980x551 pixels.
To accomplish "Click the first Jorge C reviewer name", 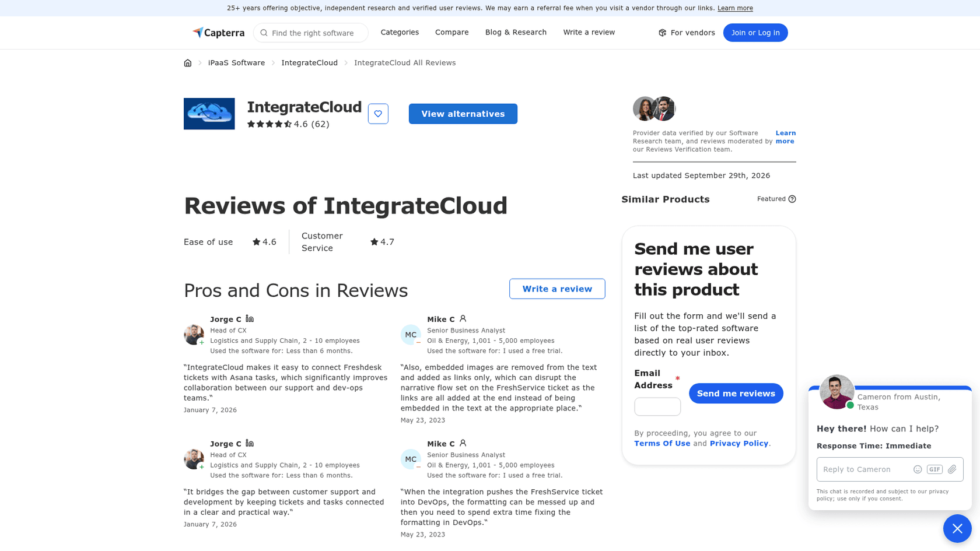I will (226, 320).
